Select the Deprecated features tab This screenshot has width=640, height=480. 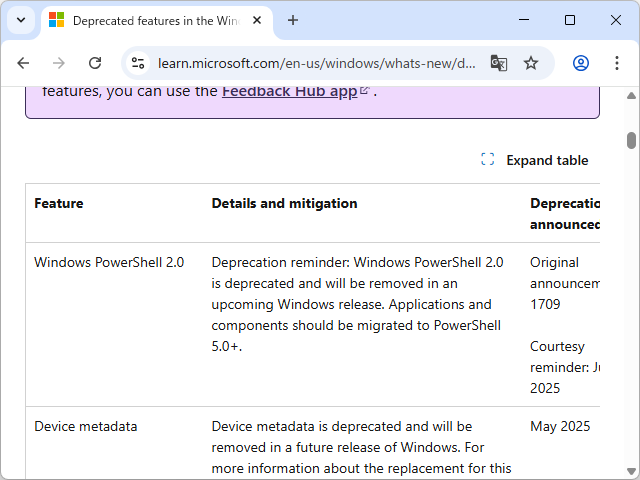pyautogui.click(x=157, y=20)
